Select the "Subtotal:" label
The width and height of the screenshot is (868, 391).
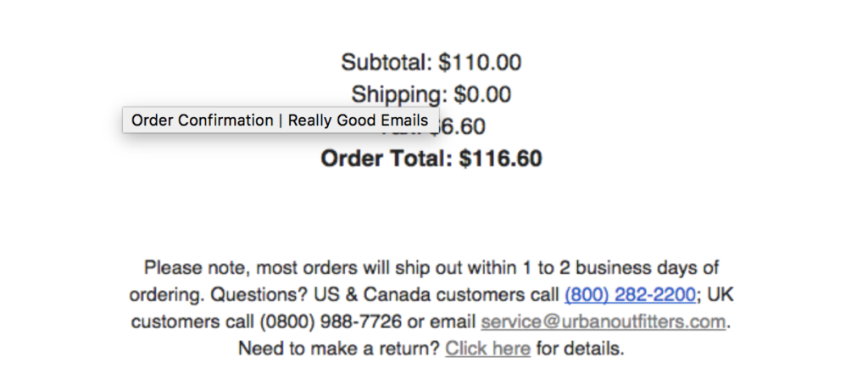click(387, 62)
